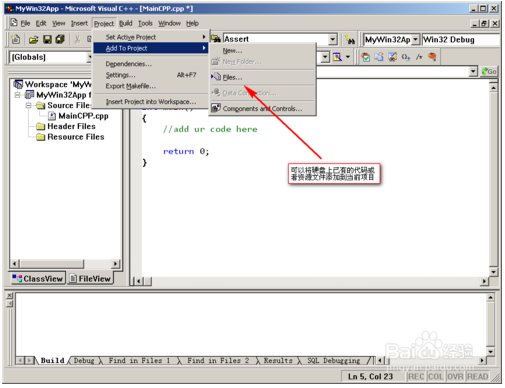Choose Set Active Project menu item
505x388 pixels.
click(151, 37)
